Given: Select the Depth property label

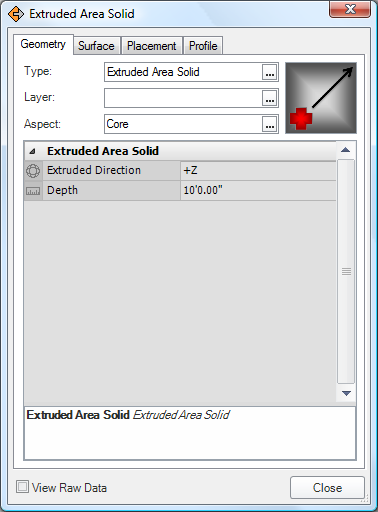Looking at the screenshot, I should coord(62,190).
